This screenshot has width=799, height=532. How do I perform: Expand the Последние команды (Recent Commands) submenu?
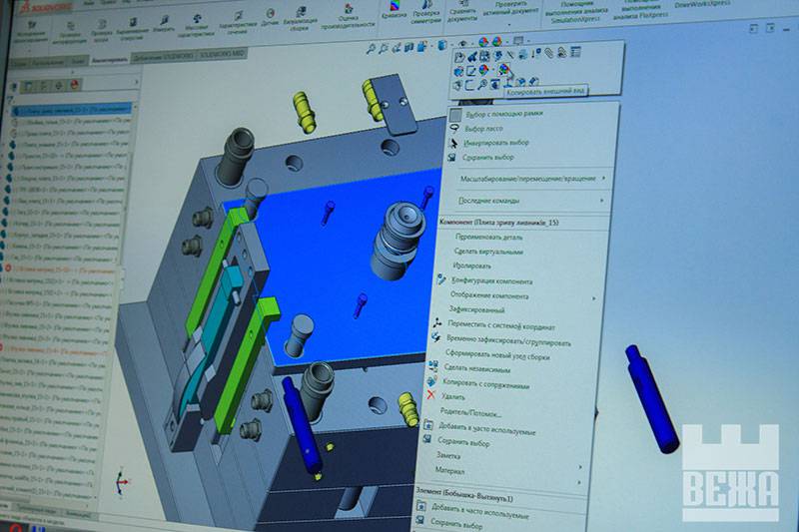point(491,200)
